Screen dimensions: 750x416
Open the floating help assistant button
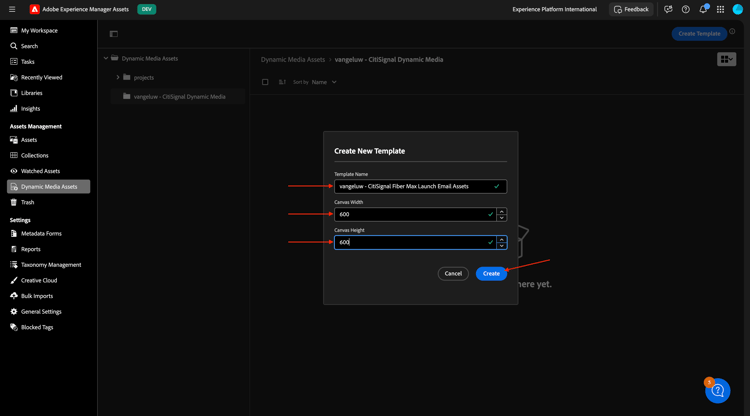coord(717,391)
